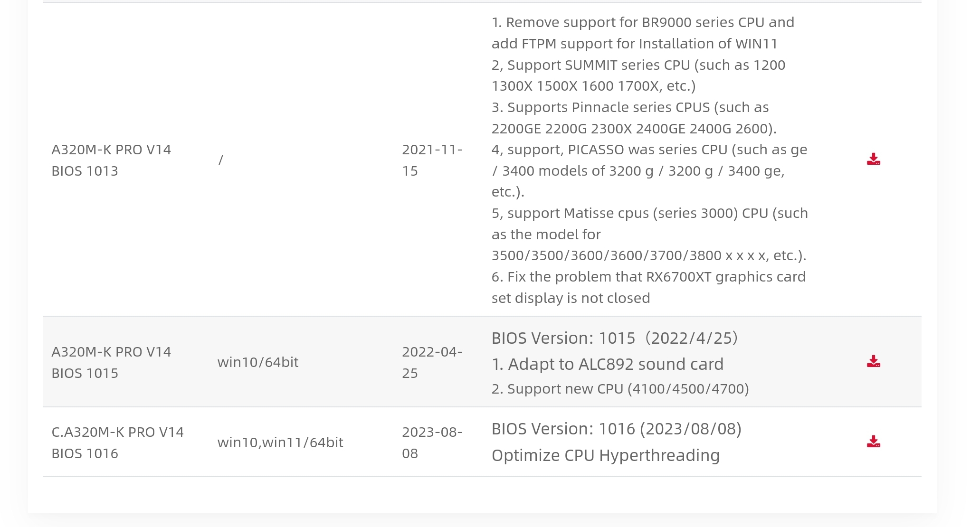Click the Support new CPU (4100/4500/4700) line
The width and height of the screenshot is (980, 527).
pyautogui.click(x=620, y=389)
